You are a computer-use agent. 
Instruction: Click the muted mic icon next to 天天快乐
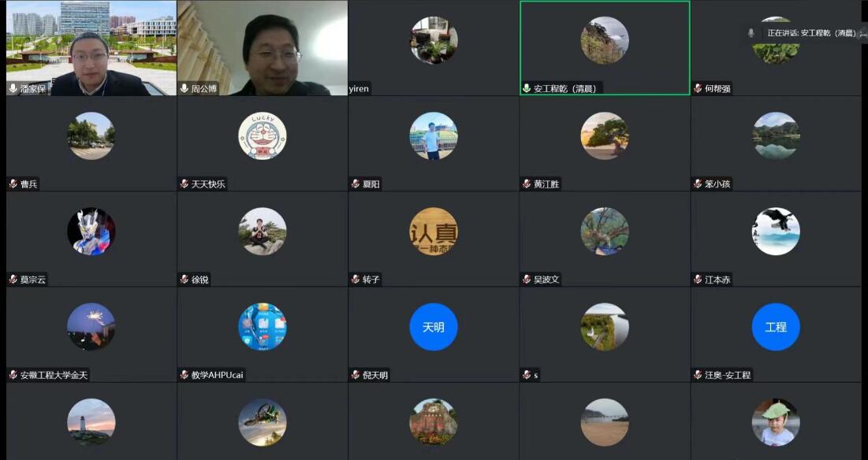(x=184, y=184)
